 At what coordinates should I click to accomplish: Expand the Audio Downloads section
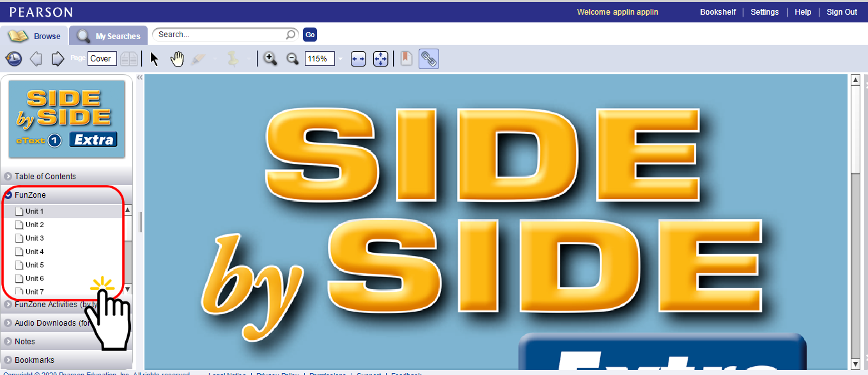coord(66,323)
